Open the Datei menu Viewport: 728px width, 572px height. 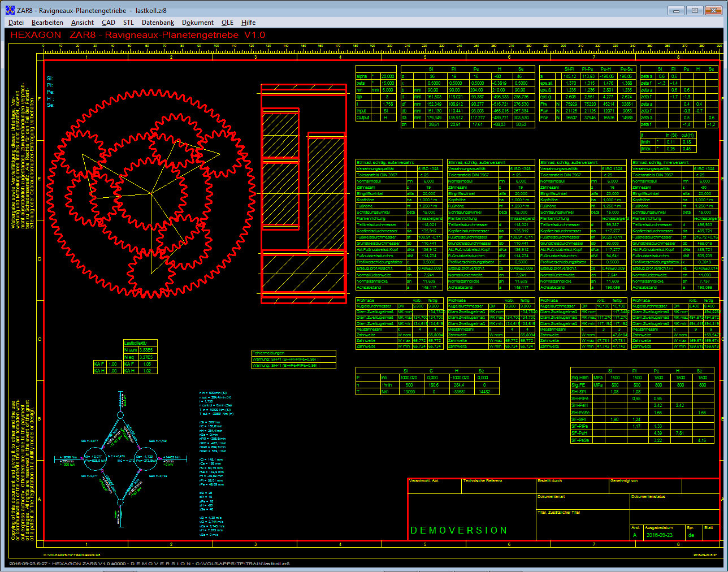click(x=16, y=23)
